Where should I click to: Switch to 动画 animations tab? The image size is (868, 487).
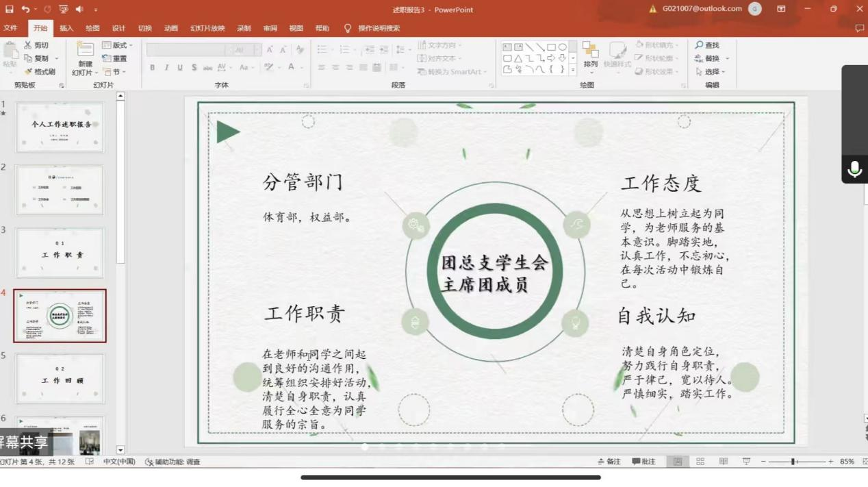pos(171,28)
